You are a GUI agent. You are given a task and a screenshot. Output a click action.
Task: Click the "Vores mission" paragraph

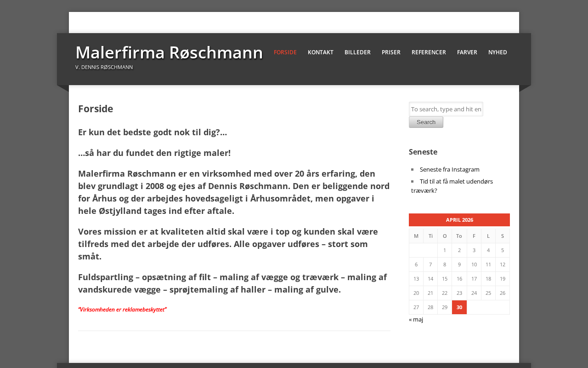click(x=234, y=244)
